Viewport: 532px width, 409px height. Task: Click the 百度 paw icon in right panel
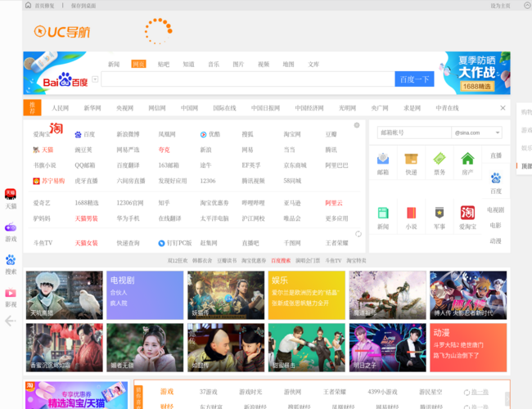coord(496,178)
